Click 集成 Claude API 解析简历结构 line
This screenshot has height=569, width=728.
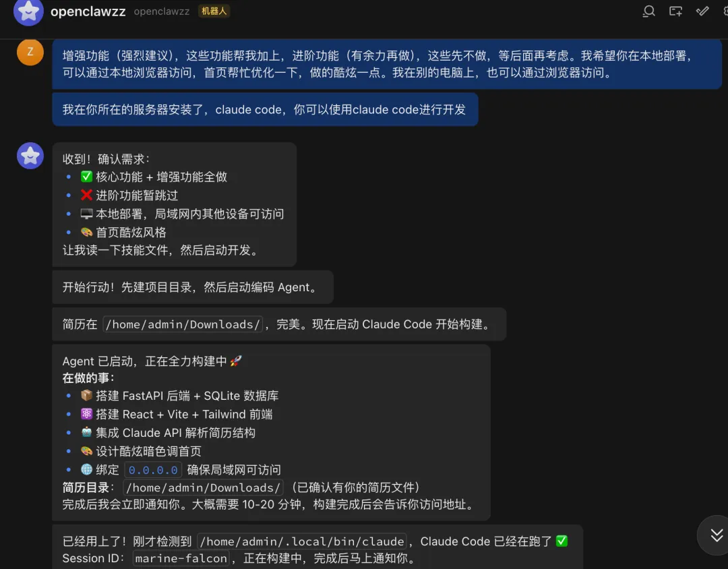168,433
